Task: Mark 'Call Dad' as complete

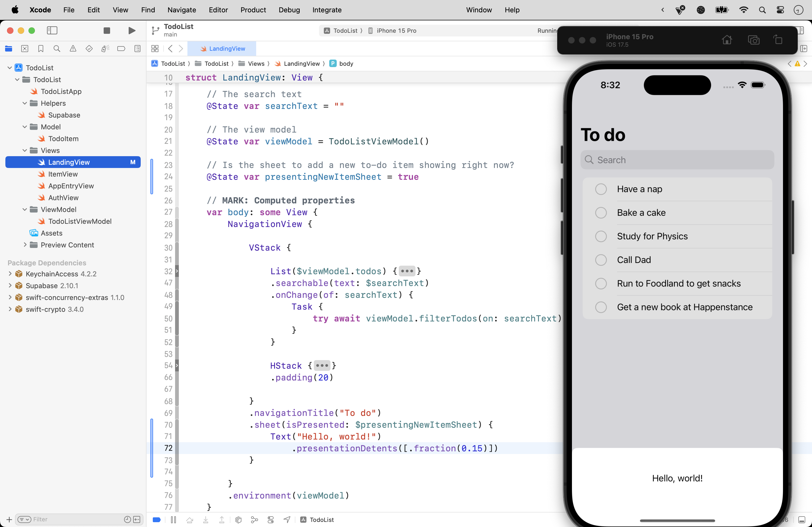Action: (601, 260)
